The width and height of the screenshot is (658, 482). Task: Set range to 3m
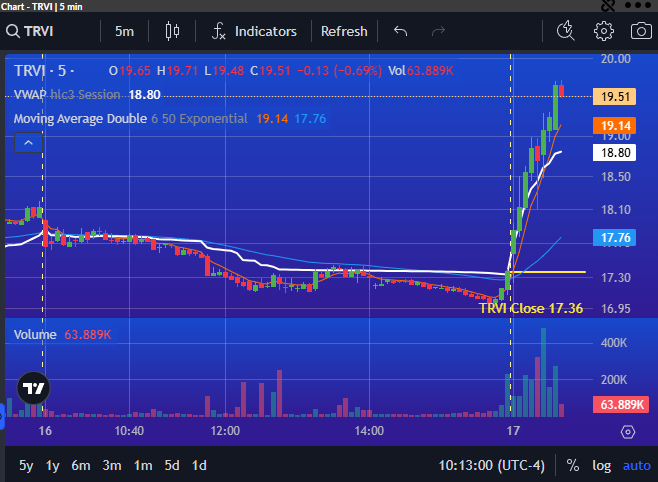pos(112,466)
